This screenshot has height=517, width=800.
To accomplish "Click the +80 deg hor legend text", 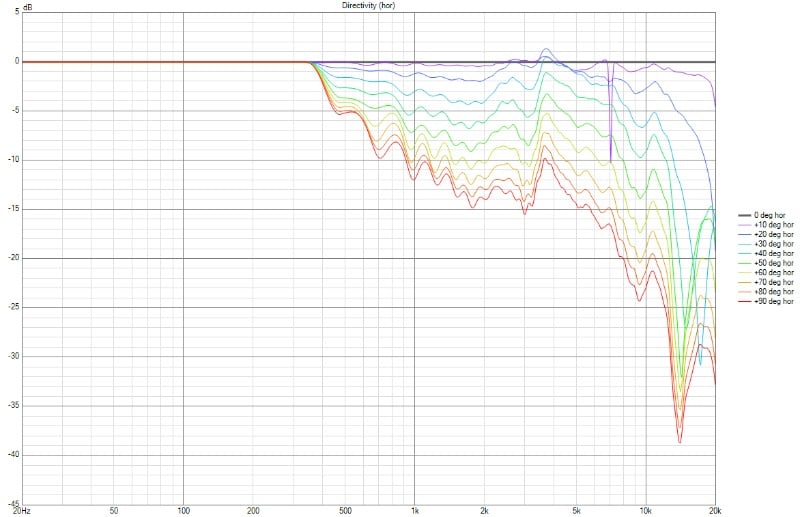I will click(x=775, y=291).
